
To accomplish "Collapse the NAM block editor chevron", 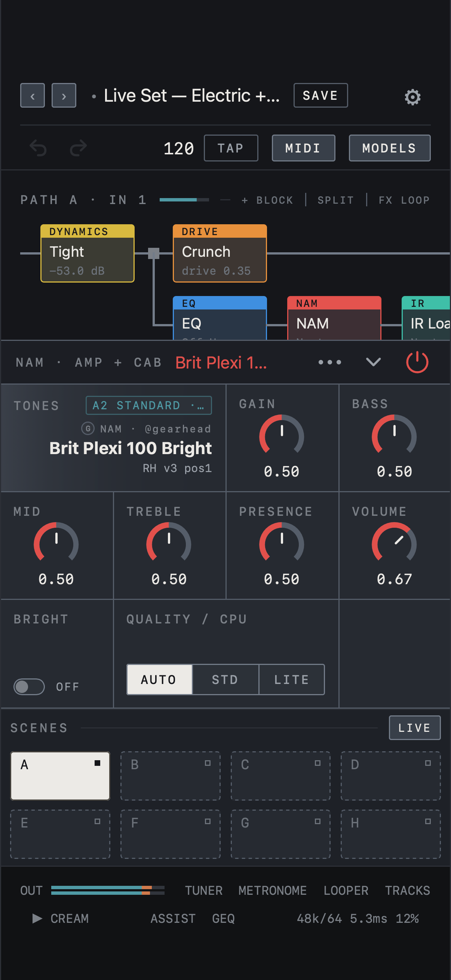I will (x=373, y=362).
